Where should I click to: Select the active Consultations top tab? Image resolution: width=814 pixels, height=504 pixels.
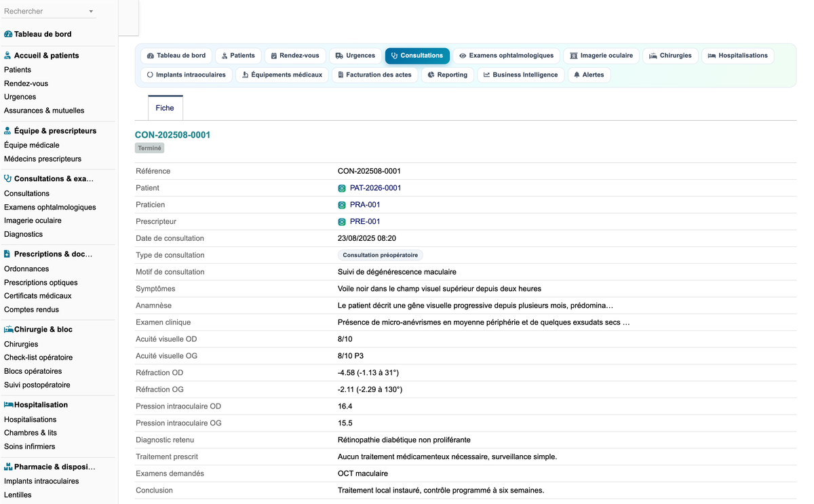[417, 56]
